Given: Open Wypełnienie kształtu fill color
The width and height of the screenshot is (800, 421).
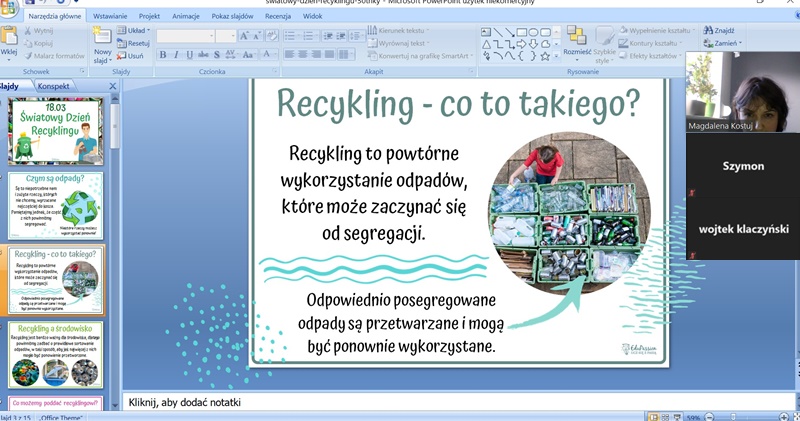Looking at the screenshot, I should [657, 30].
